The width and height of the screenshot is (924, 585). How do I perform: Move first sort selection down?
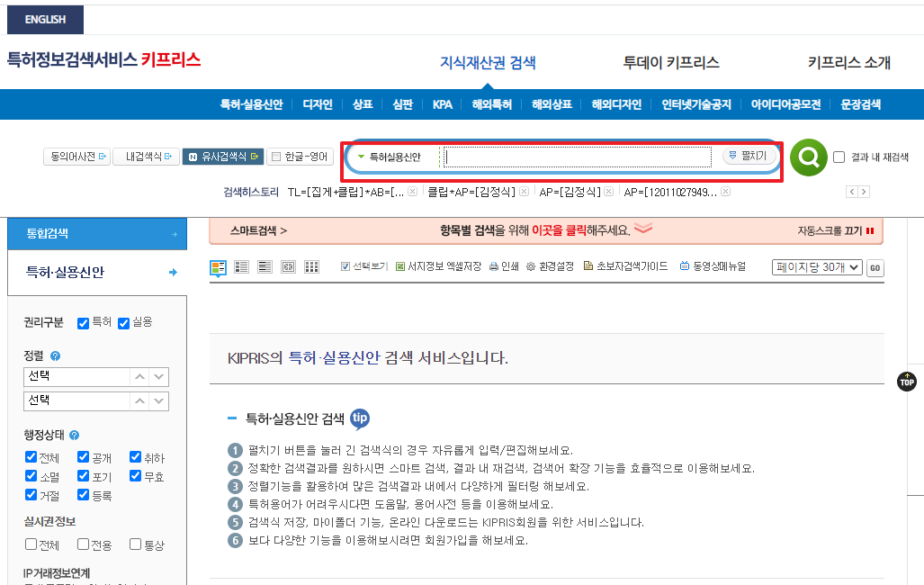pyautogui.click(x=159, y=377)
